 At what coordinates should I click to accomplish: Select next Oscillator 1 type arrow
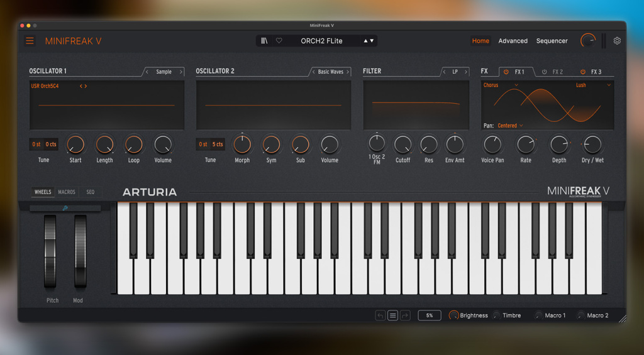(180, 72)
